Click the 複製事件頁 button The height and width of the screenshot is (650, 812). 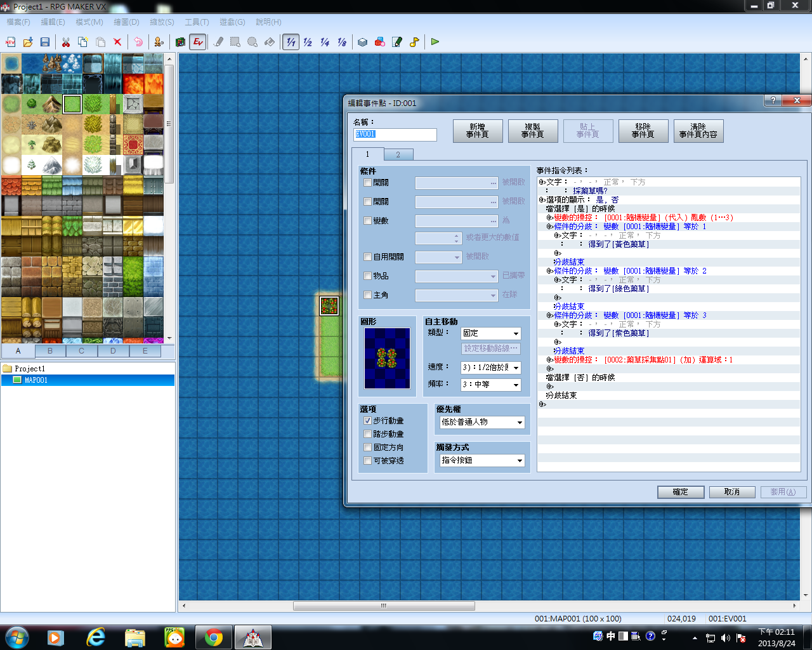[x=533, y=131]
